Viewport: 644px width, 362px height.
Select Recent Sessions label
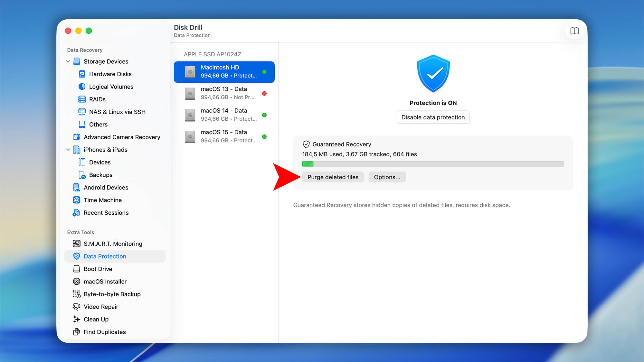point(106,213)
